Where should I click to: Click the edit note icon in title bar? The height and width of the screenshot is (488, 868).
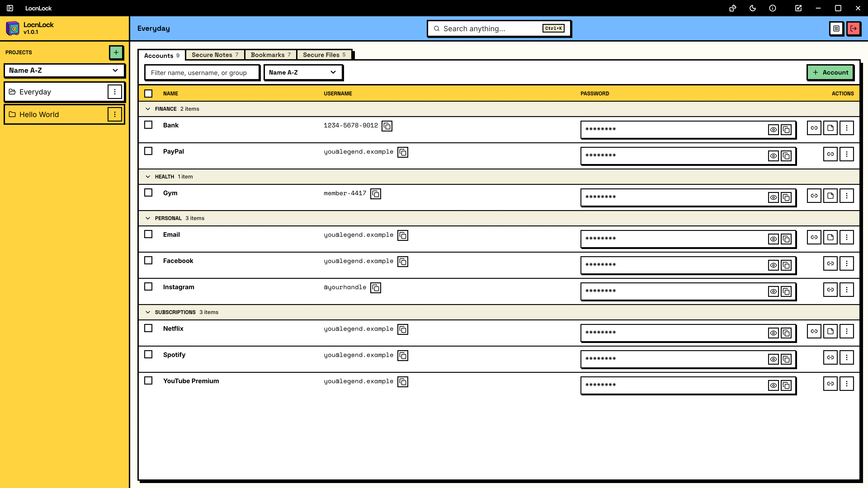(798, 8)
